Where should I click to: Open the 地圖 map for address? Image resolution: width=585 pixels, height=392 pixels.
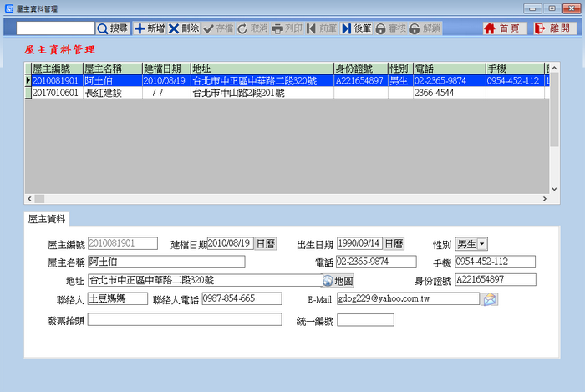click(x=338, y=281)
